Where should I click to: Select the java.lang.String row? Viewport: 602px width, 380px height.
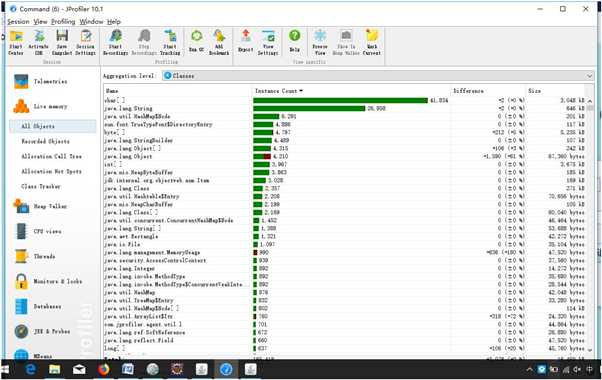click(x=345, y=108)
